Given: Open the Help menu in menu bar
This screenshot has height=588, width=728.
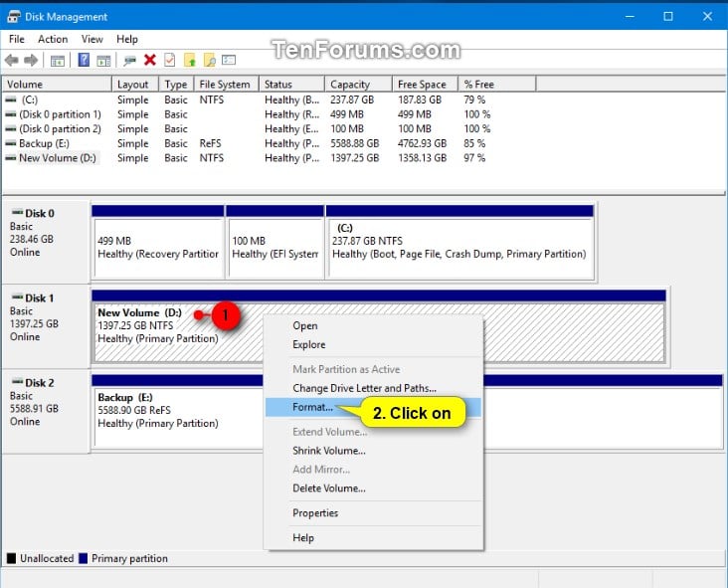Looking at the screenshot, I should pyautogui.click(x=126, y=40).
